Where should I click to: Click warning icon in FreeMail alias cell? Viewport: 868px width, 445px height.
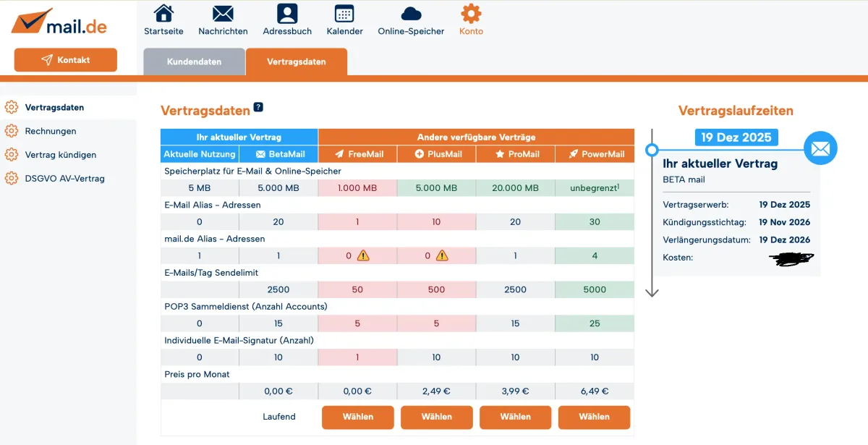[x=362, y=255]
